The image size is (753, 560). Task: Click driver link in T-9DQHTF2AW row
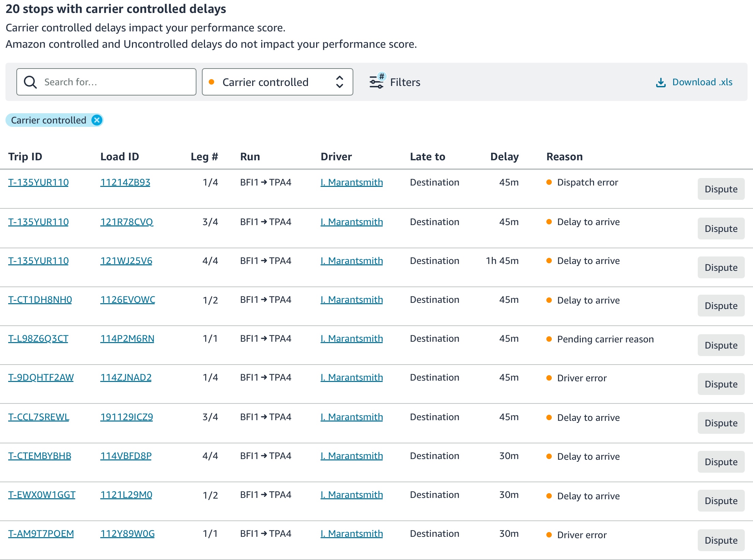351,377
